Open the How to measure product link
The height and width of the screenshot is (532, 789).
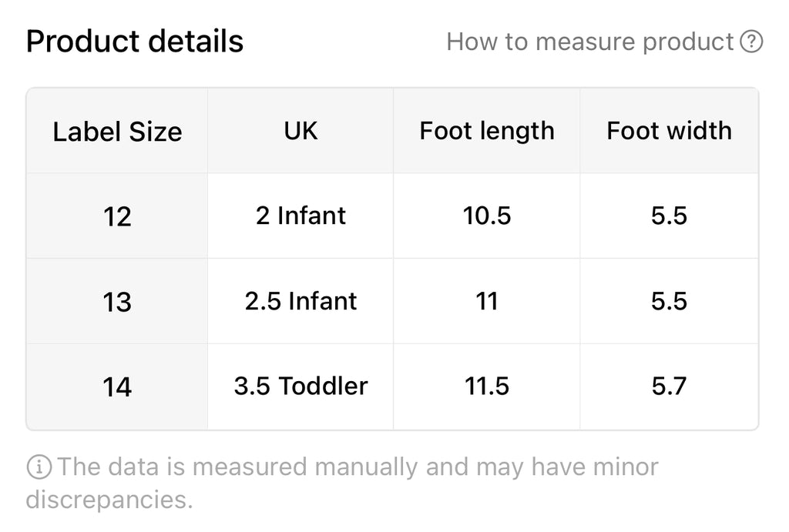pos(590,42)
